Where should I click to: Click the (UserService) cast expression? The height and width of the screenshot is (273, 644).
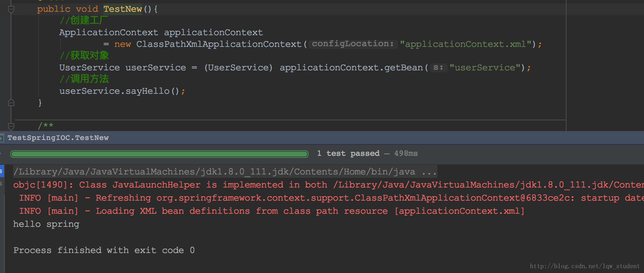click(238, 68)
